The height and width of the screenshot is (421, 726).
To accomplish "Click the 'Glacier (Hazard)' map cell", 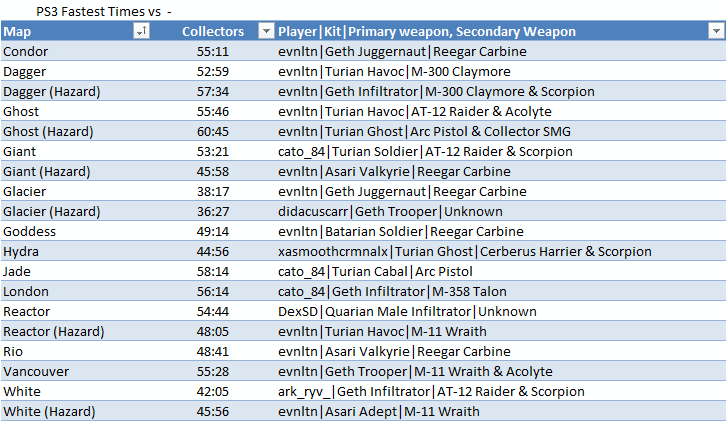I will click(75, 211).
